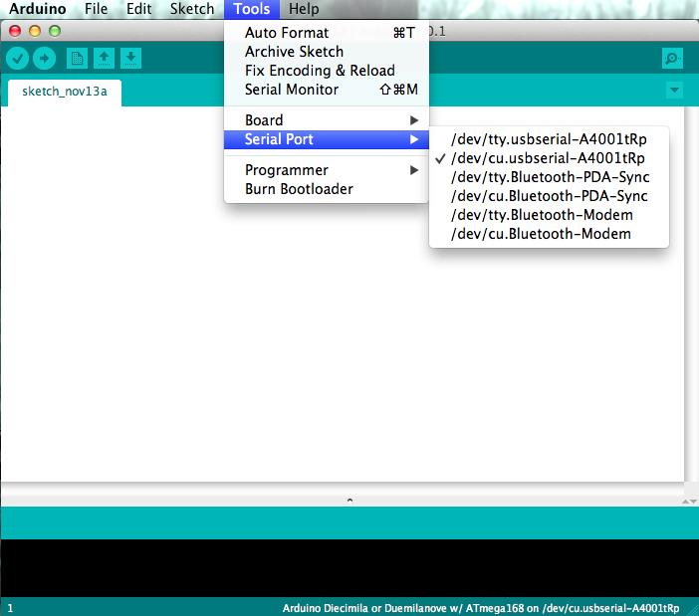Viewport: 699px width, 616px height.
Task: Click the board status text in footer
Action: click(481, 608)
